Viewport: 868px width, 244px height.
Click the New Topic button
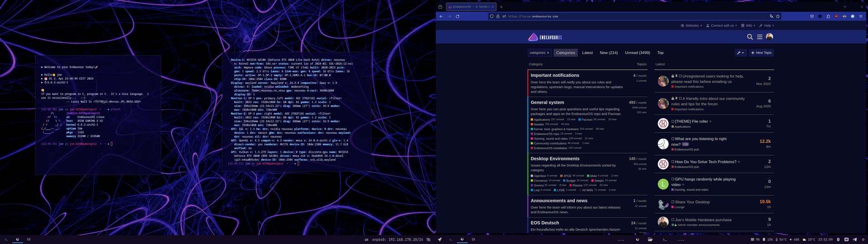pyautogui.click(x=761, y=53)
